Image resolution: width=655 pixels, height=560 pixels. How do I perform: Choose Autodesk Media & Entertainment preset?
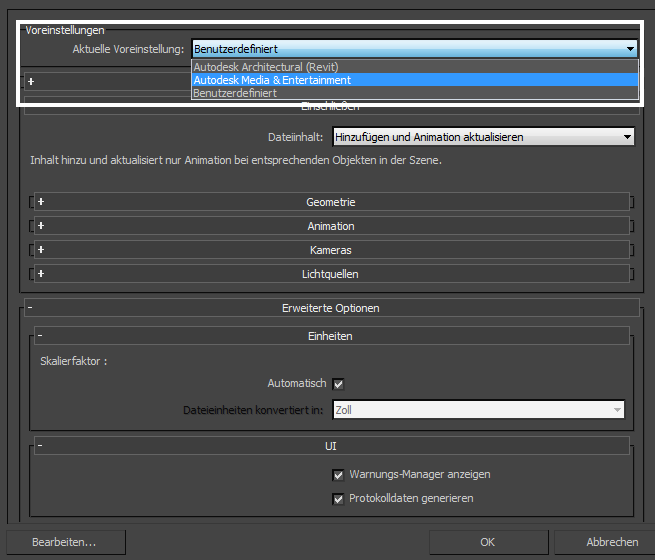click(x=415, y=80)
